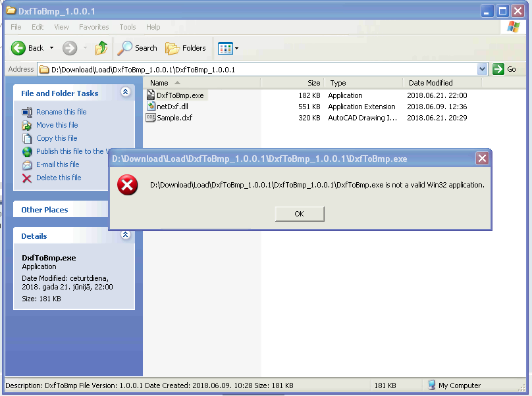Click the red Delete X icon
The image size is (532, 396).
27,178
